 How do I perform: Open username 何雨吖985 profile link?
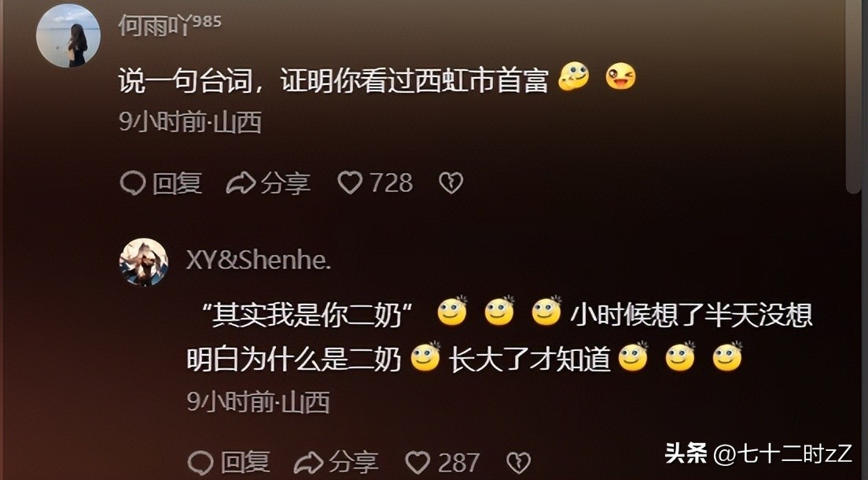click(x=170, y=25)
